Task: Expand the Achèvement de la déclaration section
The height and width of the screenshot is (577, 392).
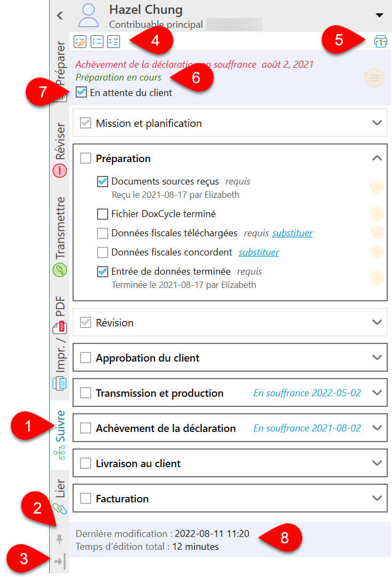Action: tap(377, 428)
